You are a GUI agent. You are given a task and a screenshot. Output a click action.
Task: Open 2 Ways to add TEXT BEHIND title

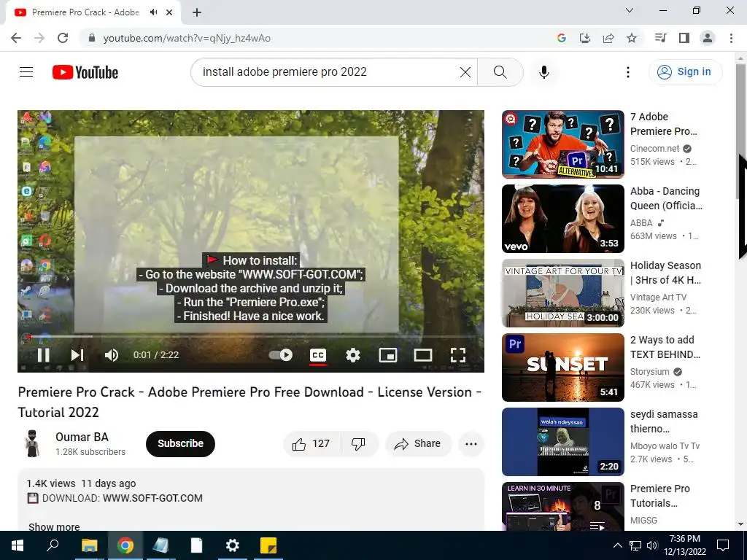(665, 346)
